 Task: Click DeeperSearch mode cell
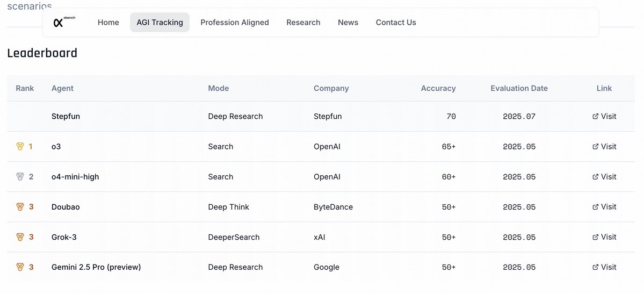click(234, 237)
